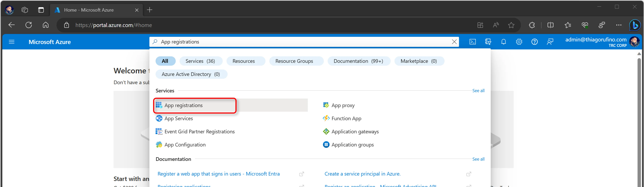Open the Help question mark icon
This screenshot has width=644, height=187.
coord(535,42)
